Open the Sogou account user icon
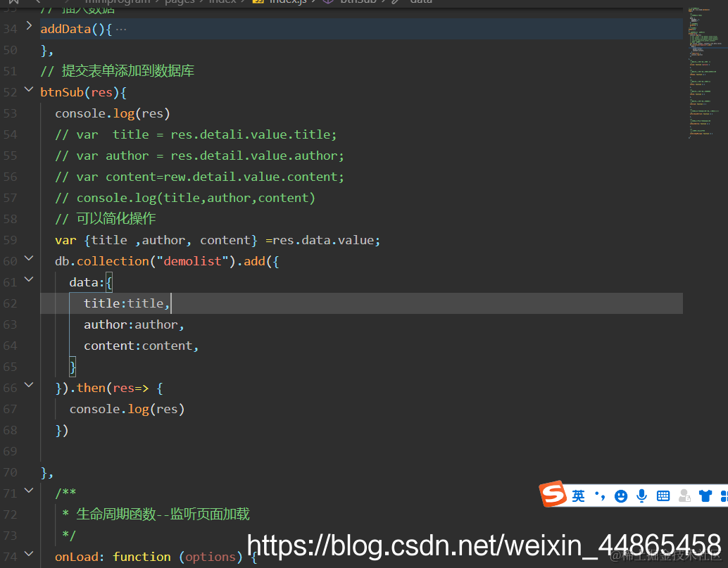The image size is (728, 568). point(684,496)
